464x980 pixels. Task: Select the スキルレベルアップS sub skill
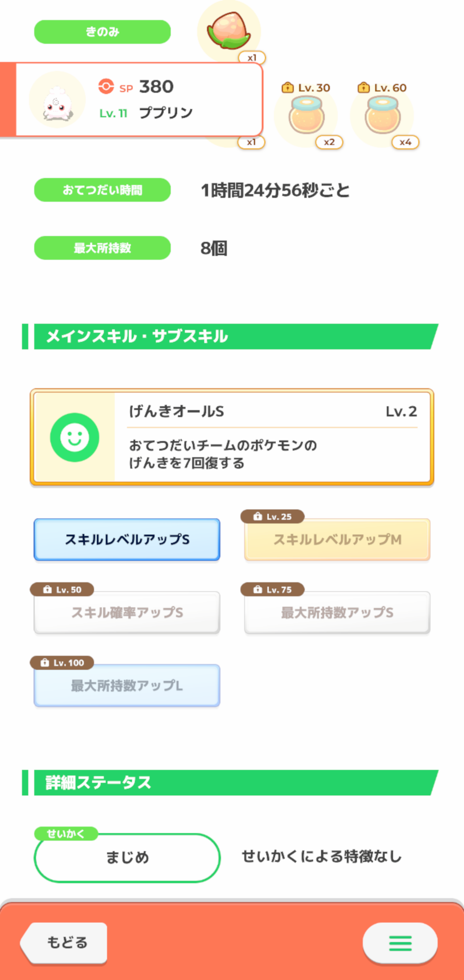tap(127, 539)
